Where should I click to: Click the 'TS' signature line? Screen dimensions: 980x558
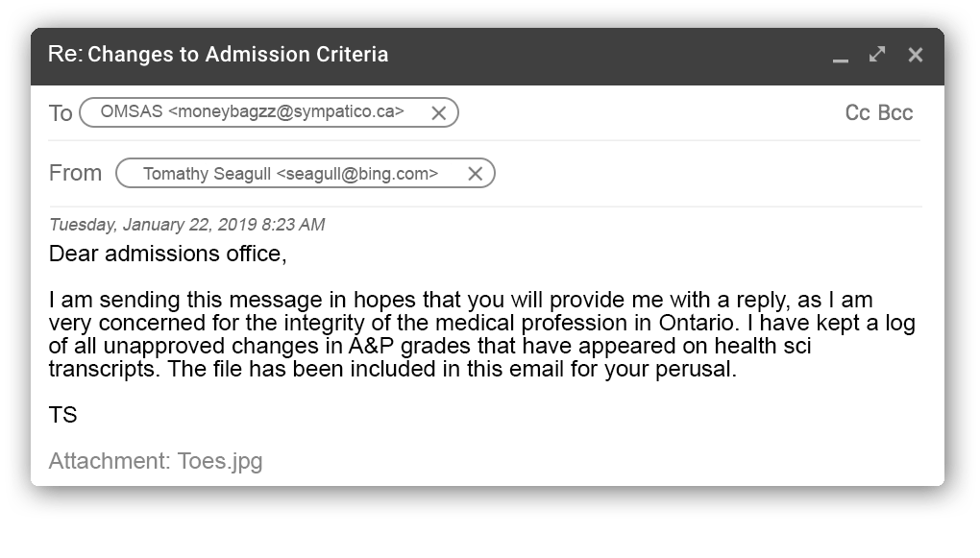click(62, 415)
